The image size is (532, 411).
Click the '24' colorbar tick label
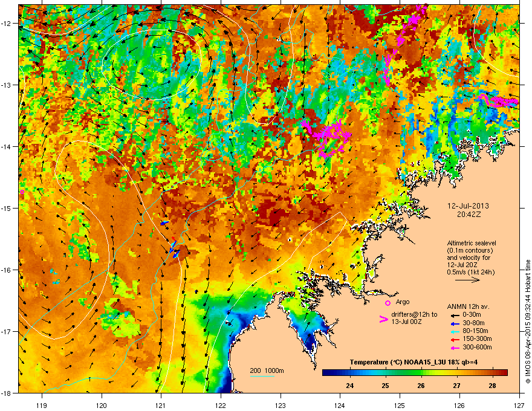349,386
